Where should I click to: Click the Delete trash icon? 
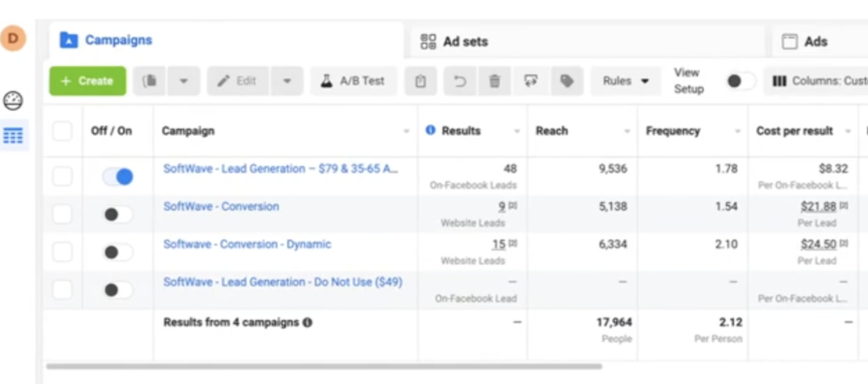click(x=494, y=81)
